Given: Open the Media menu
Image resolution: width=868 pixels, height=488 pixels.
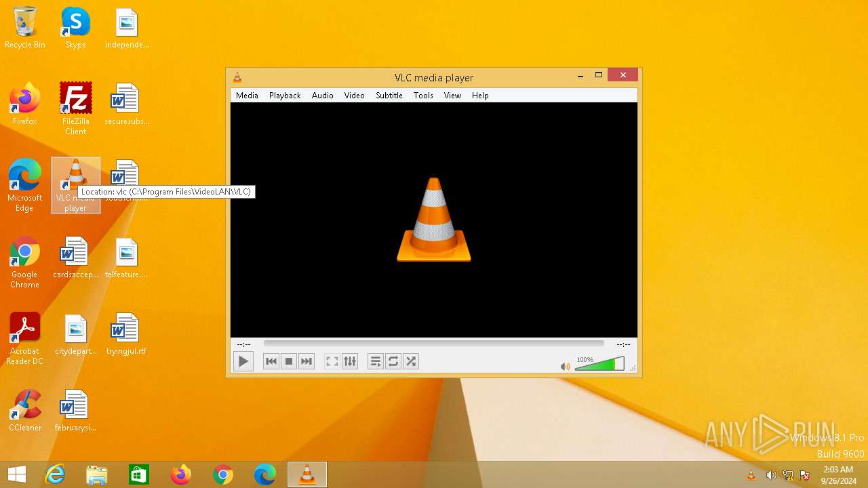Looking at the screenshot, I should click(247, 96).
